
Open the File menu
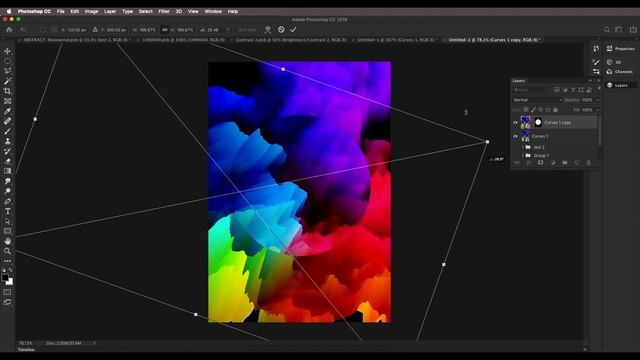[60, 11]
